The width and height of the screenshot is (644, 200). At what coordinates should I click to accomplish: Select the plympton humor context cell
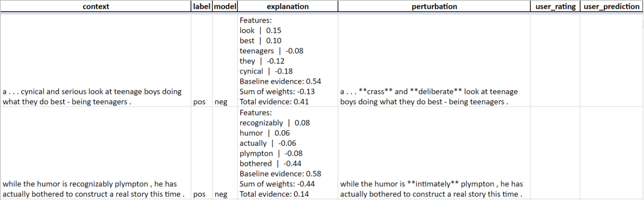[x=96, y=153]
